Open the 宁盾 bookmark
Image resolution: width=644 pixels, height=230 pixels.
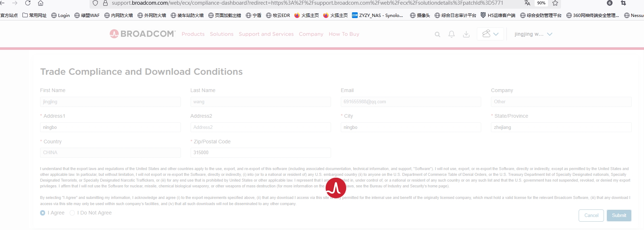[x=254, y=15]
